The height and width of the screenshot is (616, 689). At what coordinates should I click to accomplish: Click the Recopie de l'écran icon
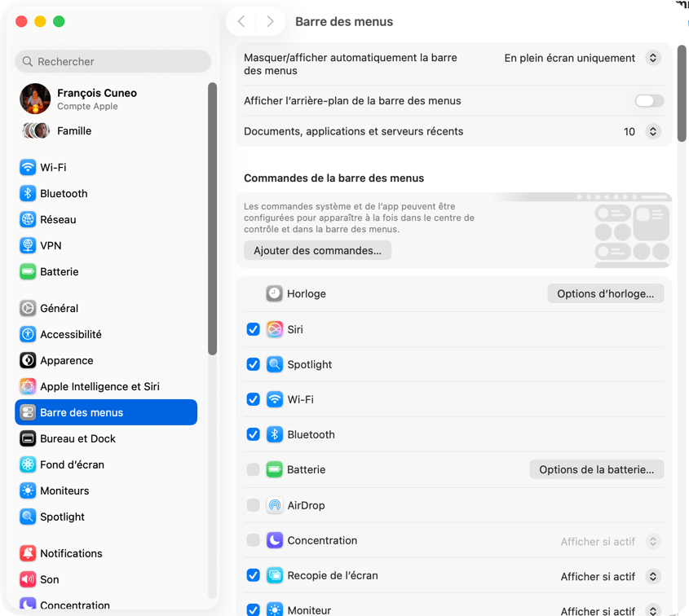coord(275,575)
